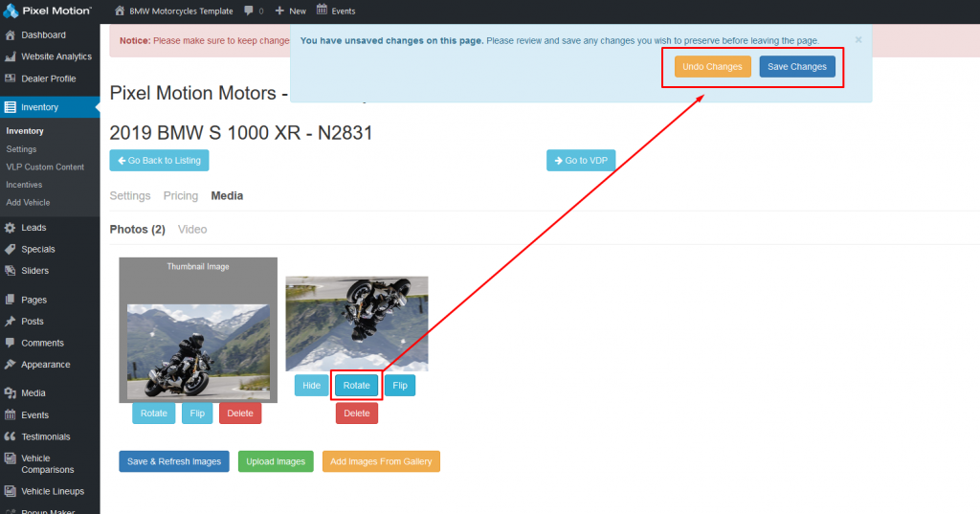Switch to the Video sub-tab
This screenshot has height=514, width=980.
pos(192,230)
